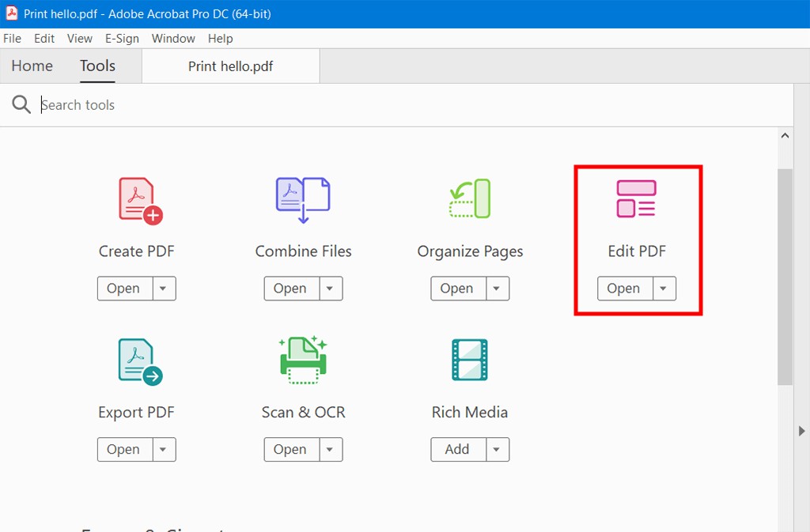Click Add under Rich Media
The height and width of the screenshot is (532, 810).
pos(456,450)
